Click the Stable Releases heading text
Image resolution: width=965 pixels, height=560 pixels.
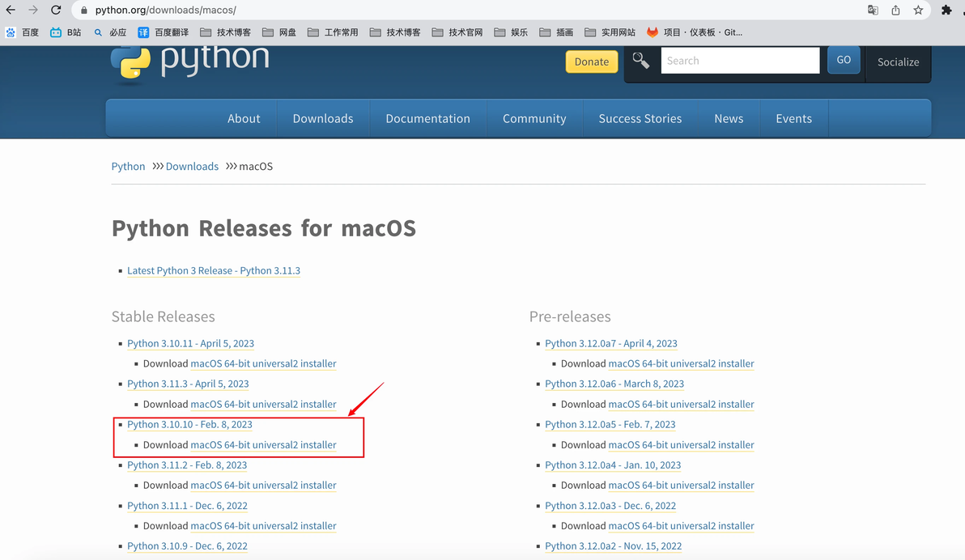pos(163,316)
